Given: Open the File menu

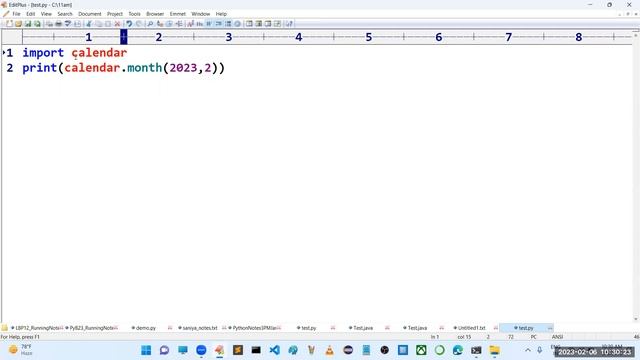Looking at the screenshot, I should (16, 14).
